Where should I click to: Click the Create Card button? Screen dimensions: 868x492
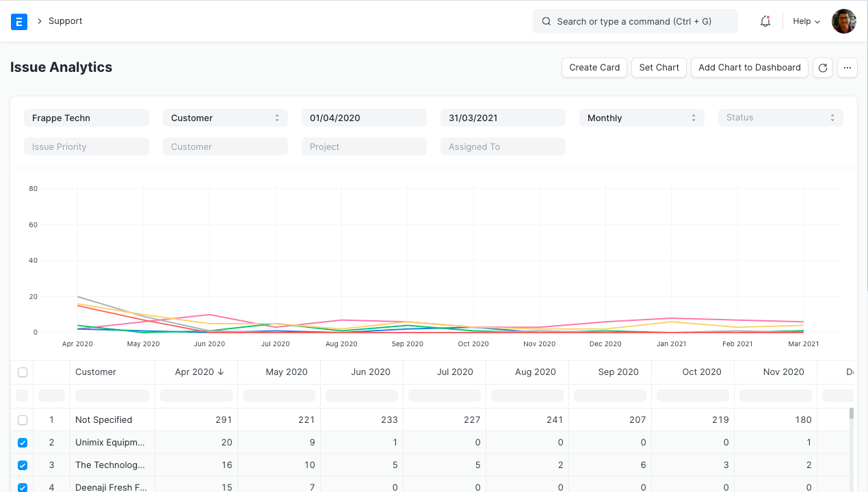(594, 68)
